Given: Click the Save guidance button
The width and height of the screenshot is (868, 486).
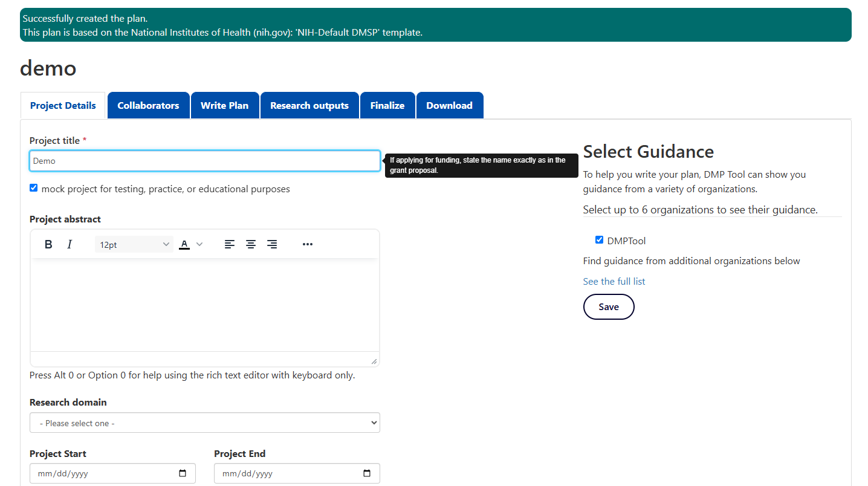Looking at the screenshot, I should (x=608, y=306).
